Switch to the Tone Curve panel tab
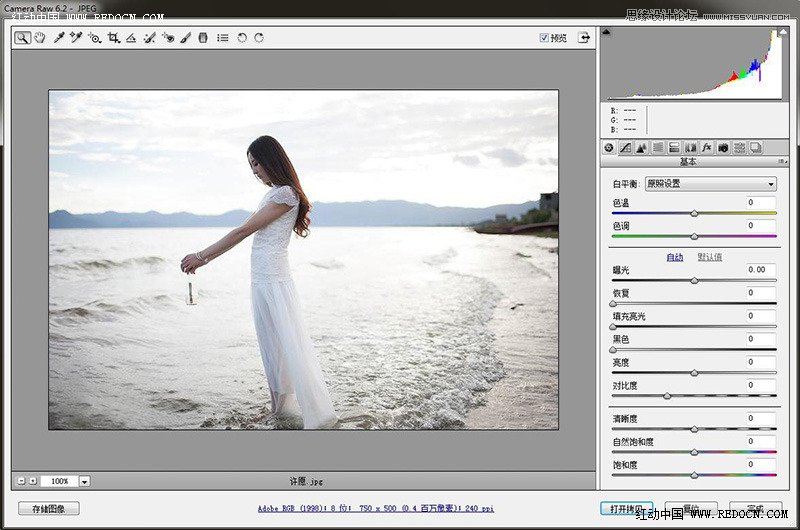Image resolution: width=800 pixels, height=530 pixels. point(624,147)
